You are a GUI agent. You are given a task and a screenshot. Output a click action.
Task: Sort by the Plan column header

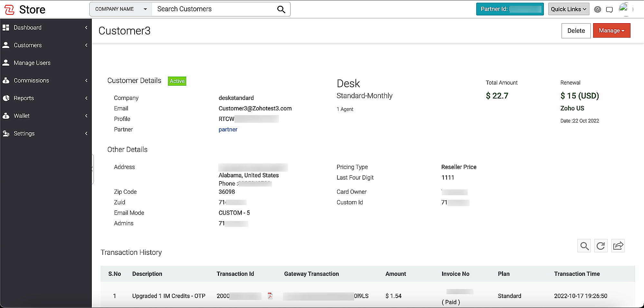[x=504, y=274]
